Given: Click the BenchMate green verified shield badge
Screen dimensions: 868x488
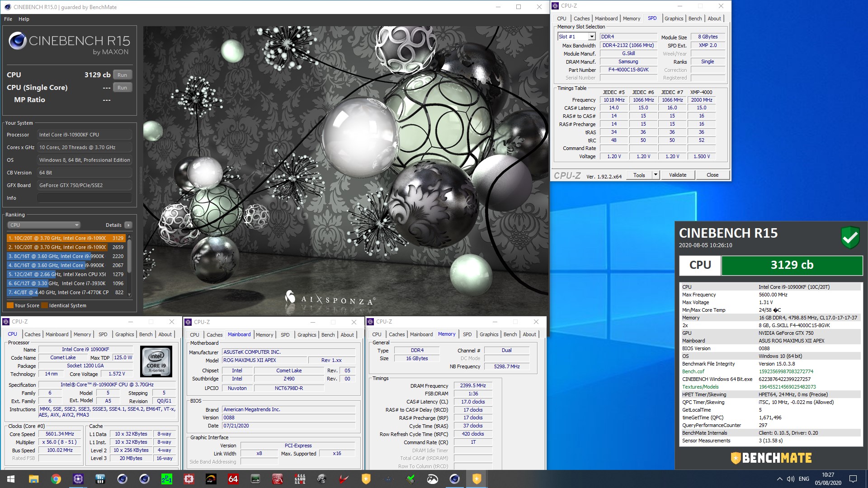Looking at the screenshot, I should [x=850, y=237].
